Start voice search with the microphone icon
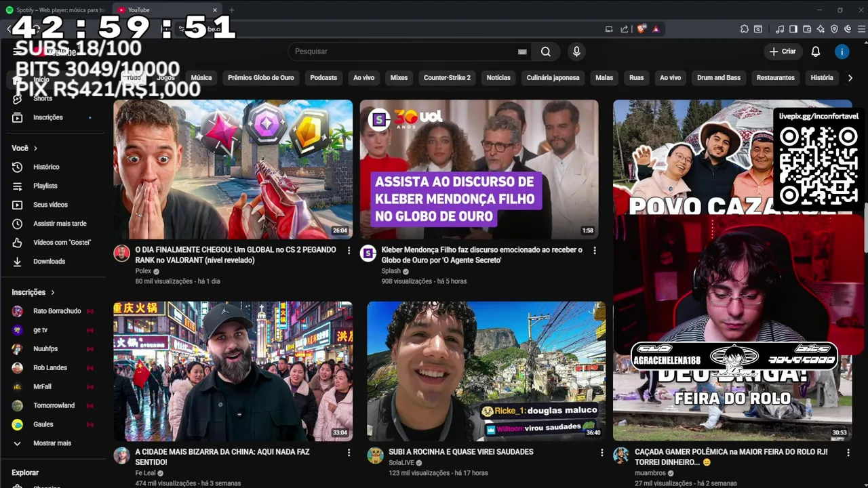 576,52
